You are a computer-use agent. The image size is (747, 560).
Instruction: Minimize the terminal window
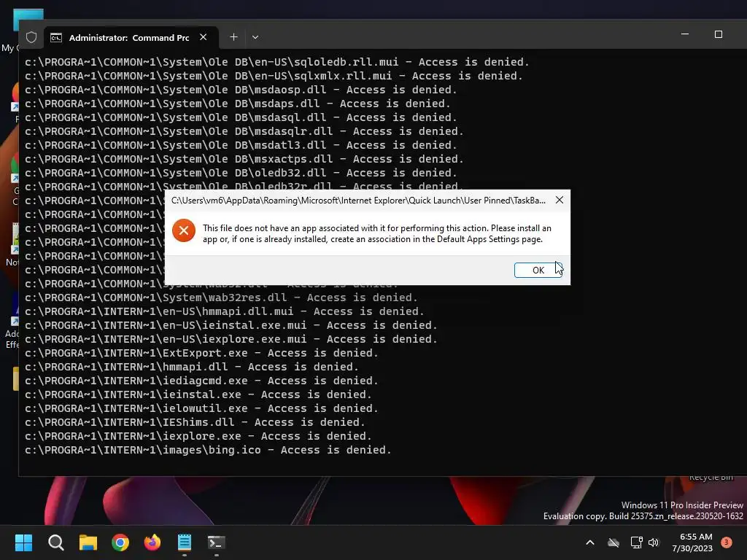tap(685, 34)
